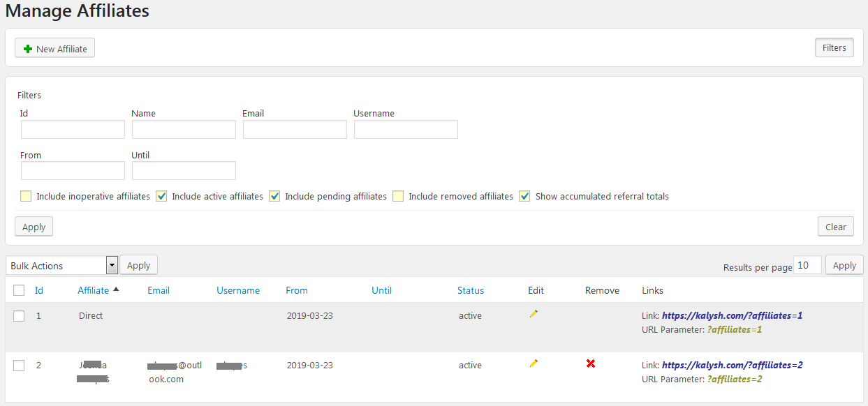
Task: Disable Include pending affiliates option
Action: click(x=274, y=197)
